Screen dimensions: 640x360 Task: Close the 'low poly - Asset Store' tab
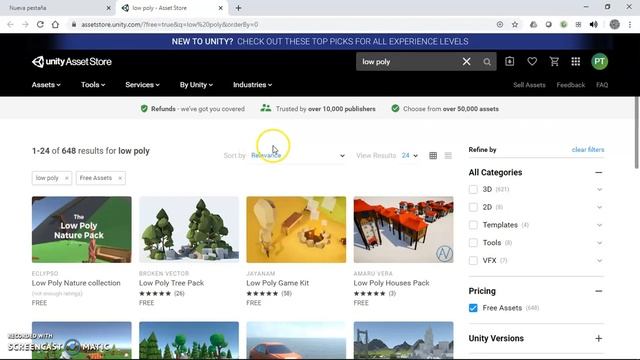point(220,8)
